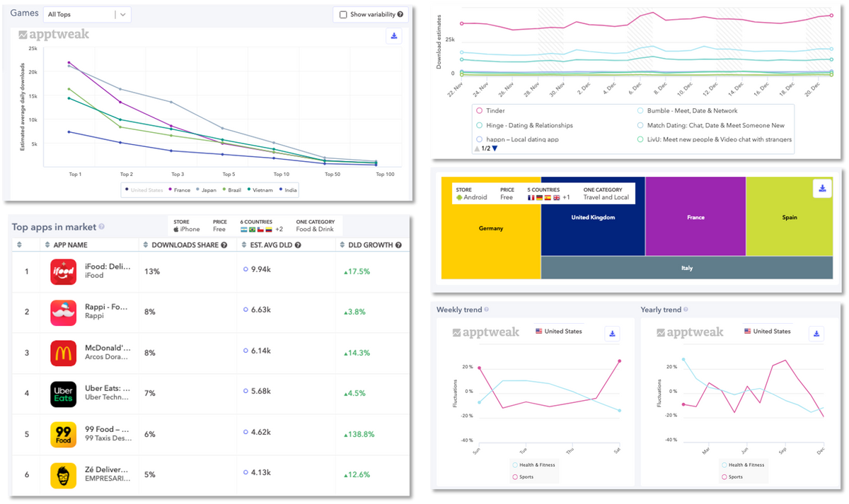Open United States selector in Weekly trend
The height and width of the screenshot is (504, 849).
click(x=559, y=331)
